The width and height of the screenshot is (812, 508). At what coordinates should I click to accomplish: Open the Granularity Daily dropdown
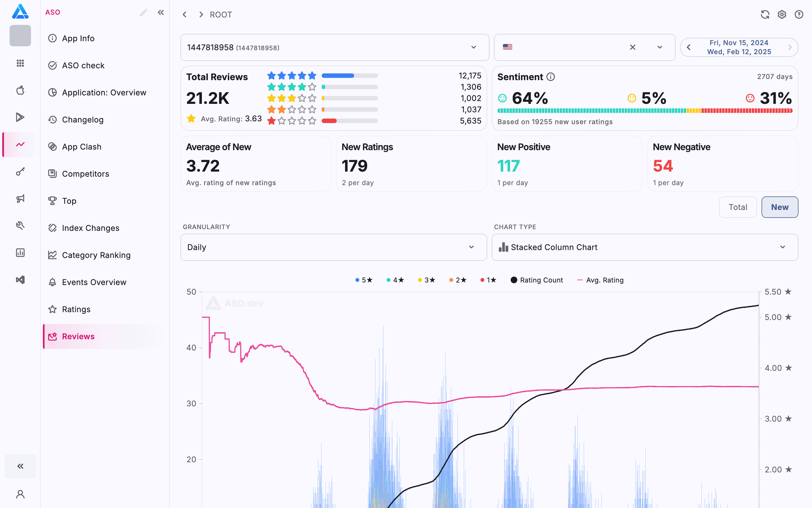tap(334, 247)
